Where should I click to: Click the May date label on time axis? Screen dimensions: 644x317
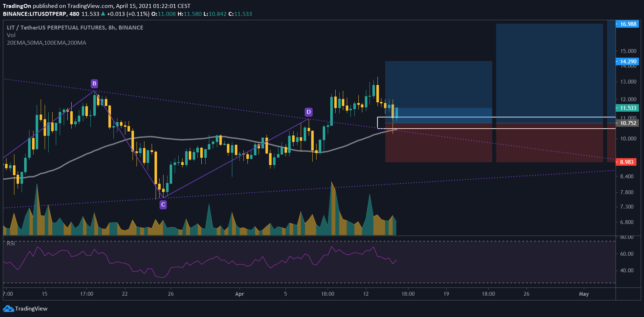point(584,294)
